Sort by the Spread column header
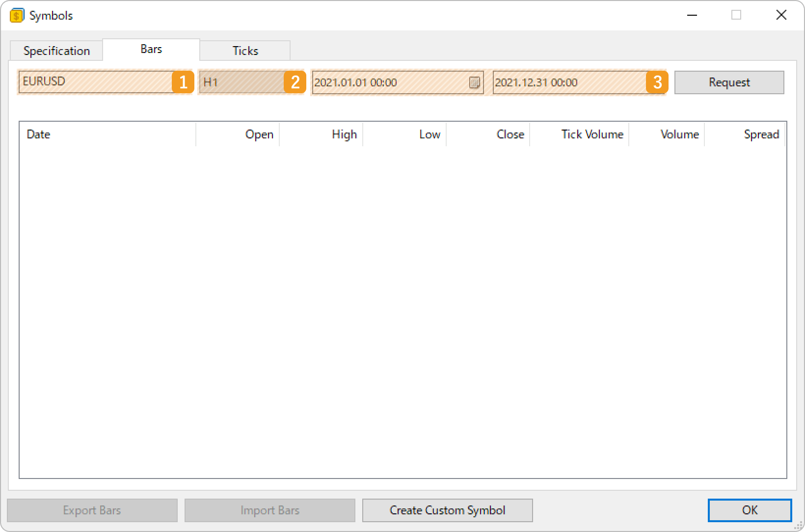The image size is (805, 532). (745, 134)
